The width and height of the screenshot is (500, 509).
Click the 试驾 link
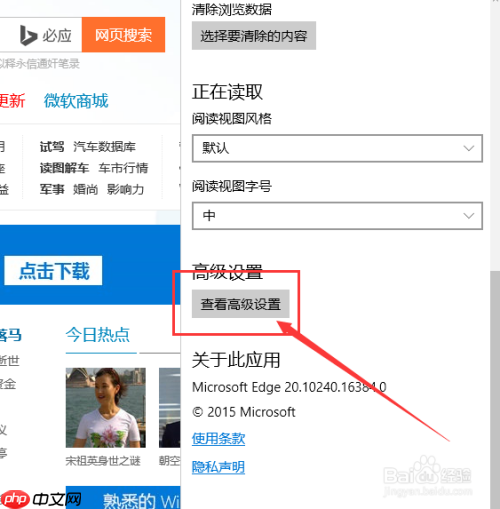click(52, 147)
